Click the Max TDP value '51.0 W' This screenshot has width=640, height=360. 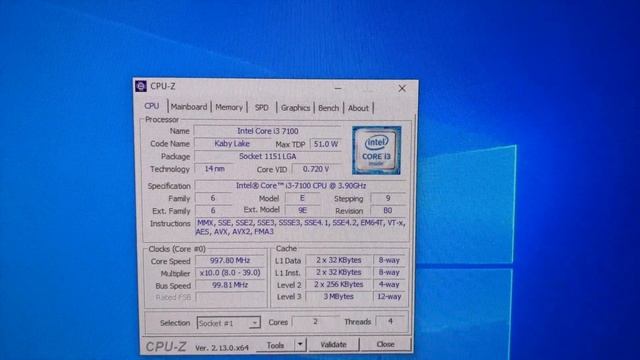pyautogui.click(x=326, y=144)
